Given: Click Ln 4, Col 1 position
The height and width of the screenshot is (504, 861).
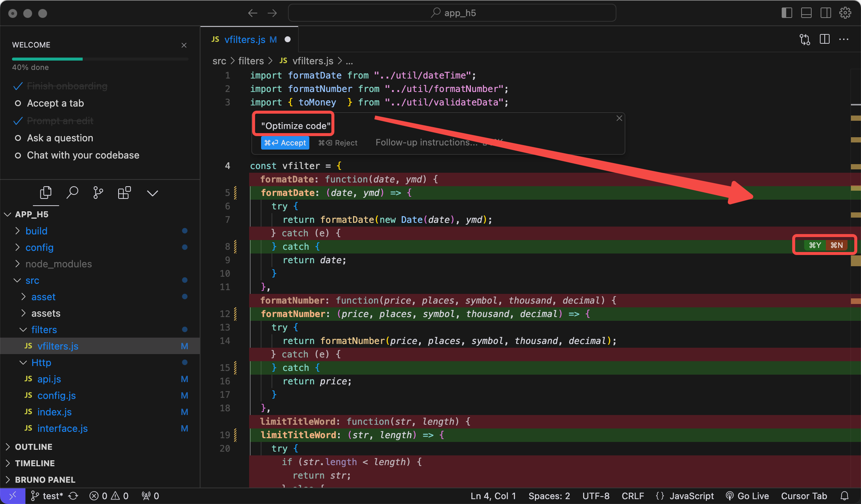Looking at the screenshot, I should pyautogui.click(x=493, y=496).
